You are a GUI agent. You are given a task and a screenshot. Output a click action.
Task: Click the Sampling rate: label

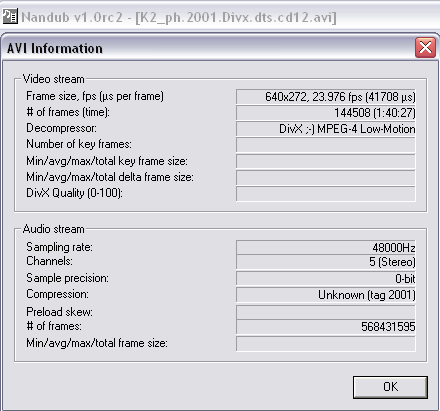(59, 247)
